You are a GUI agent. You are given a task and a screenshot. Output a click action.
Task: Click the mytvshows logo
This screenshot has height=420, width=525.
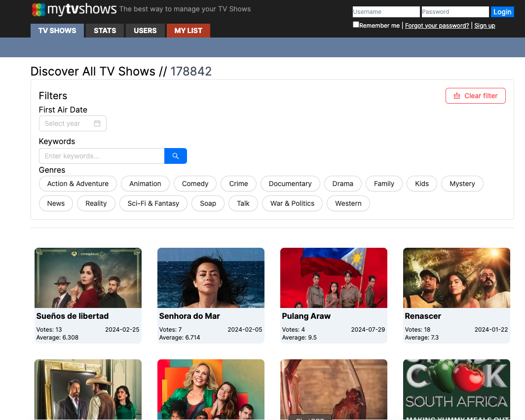pyautogui.click(x=75, y=9)
